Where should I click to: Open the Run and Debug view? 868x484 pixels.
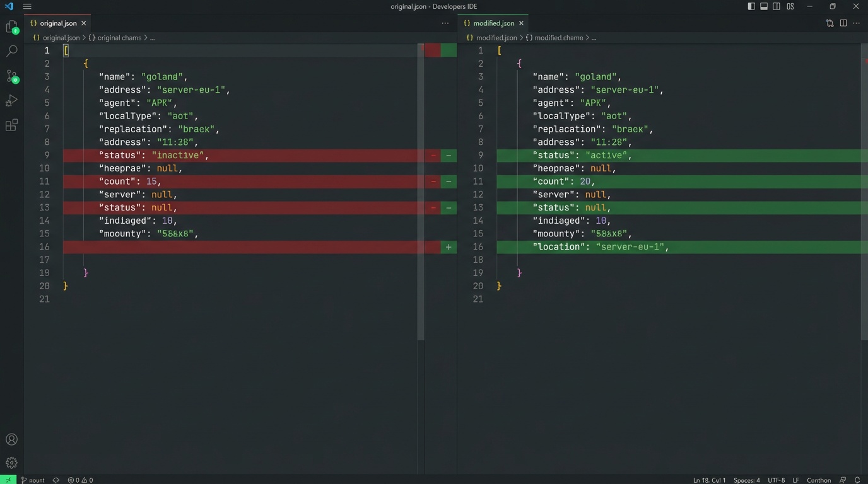[x=12, y=101]
